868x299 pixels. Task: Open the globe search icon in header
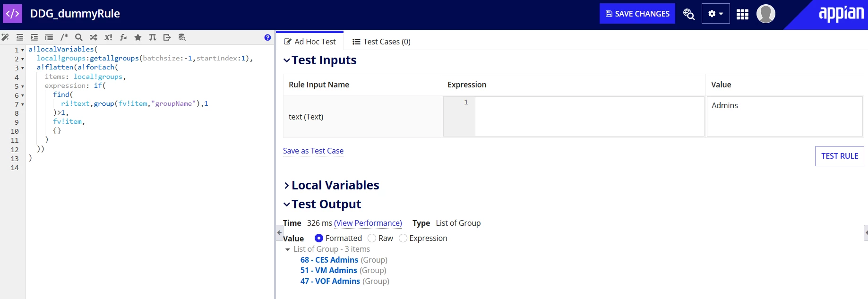(x=689, y=14)
